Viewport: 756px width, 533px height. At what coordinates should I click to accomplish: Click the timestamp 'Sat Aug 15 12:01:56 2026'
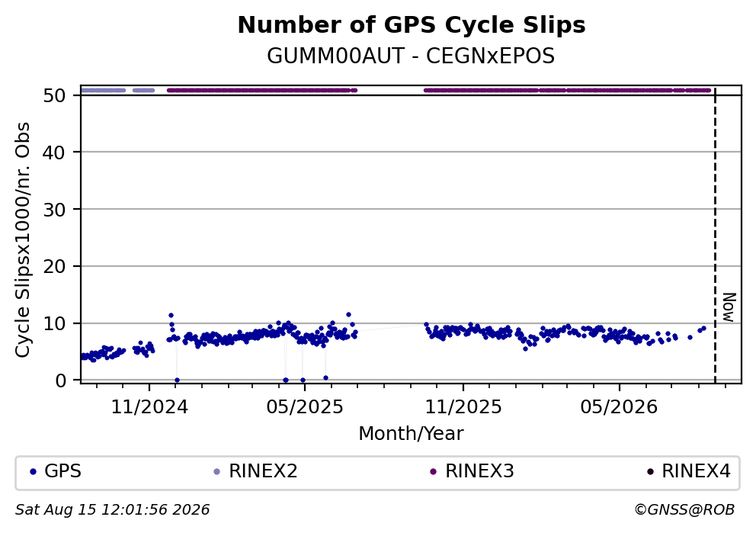112,510
